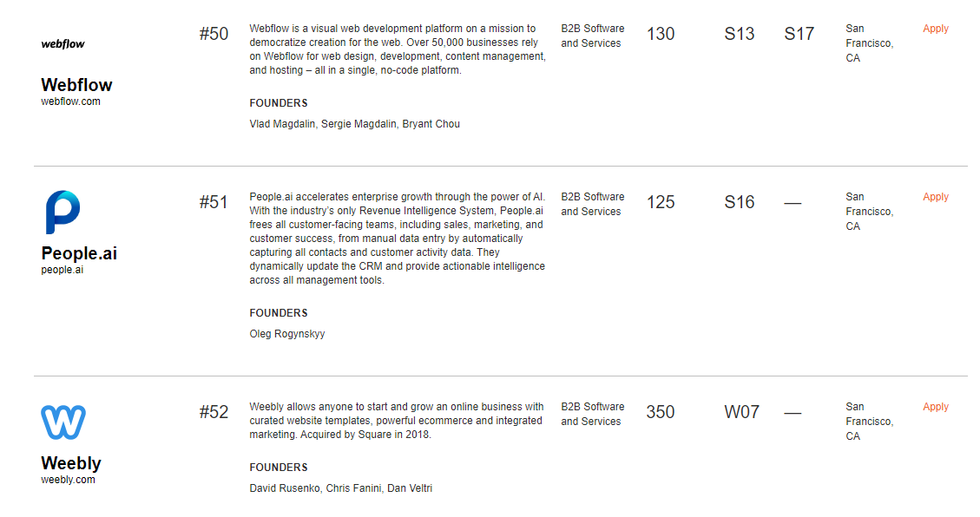Click founder name Oleg Rogynskyy
The image size is (980, 517).
pos(286,334)
